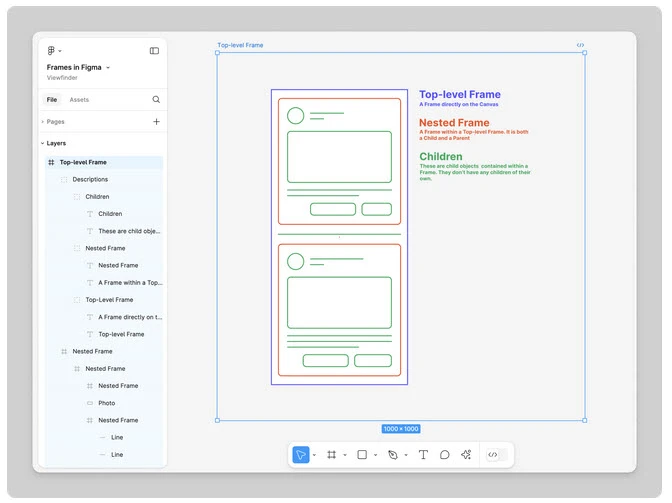Viewport: 672px width, 503px height.
Task: Select 'A Frame directly on t...' layer
Action: point(104,317)
